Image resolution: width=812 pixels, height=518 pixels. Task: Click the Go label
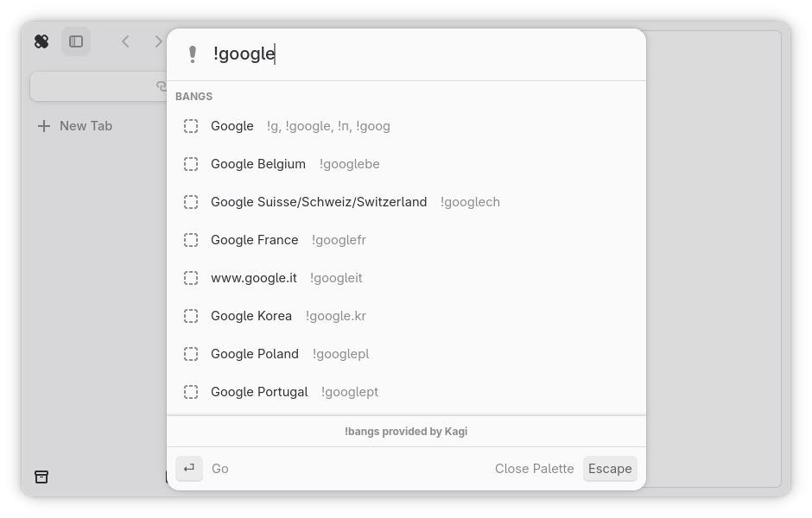click(220, 468)
